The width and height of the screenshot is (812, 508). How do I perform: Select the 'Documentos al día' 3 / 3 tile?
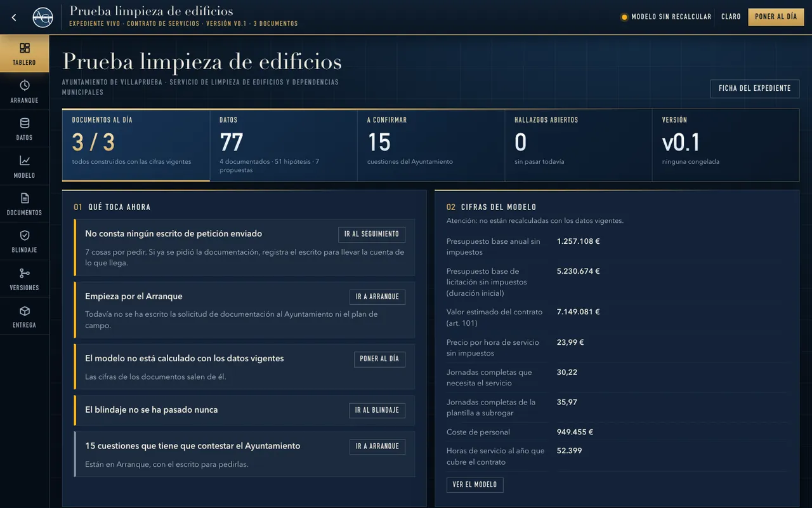coord(136,145)
